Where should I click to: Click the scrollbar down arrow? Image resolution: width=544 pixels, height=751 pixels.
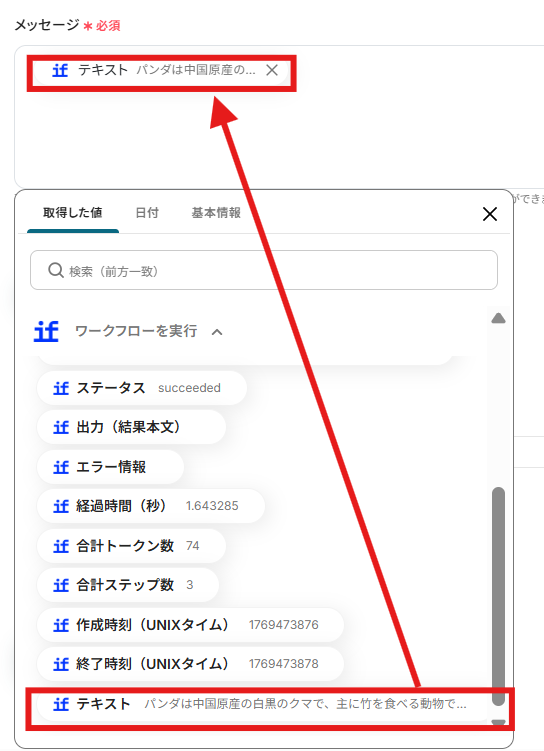[499, 722]
